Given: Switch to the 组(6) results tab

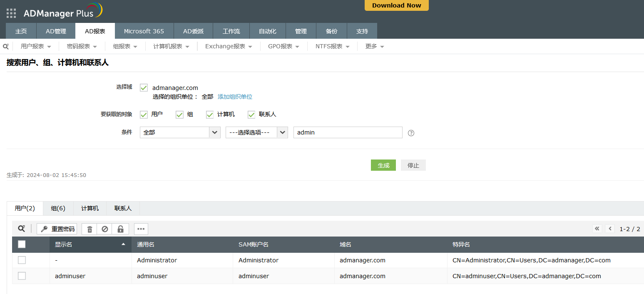Looking at the screenshot, I should pyautogui.click(x=58, y=208).
